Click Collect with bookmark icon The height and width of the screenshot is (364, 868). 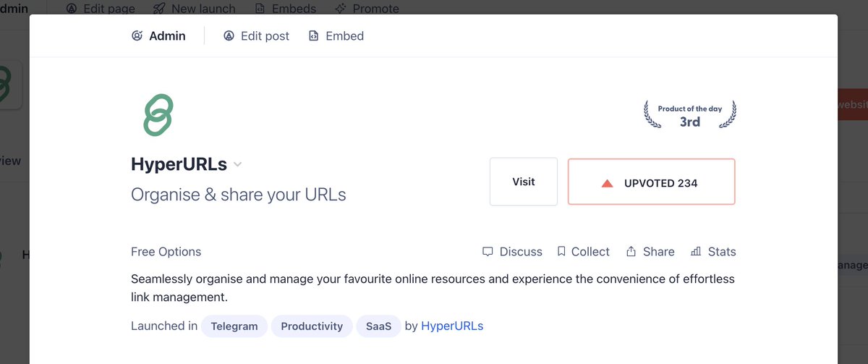click(x=583, y=252)
